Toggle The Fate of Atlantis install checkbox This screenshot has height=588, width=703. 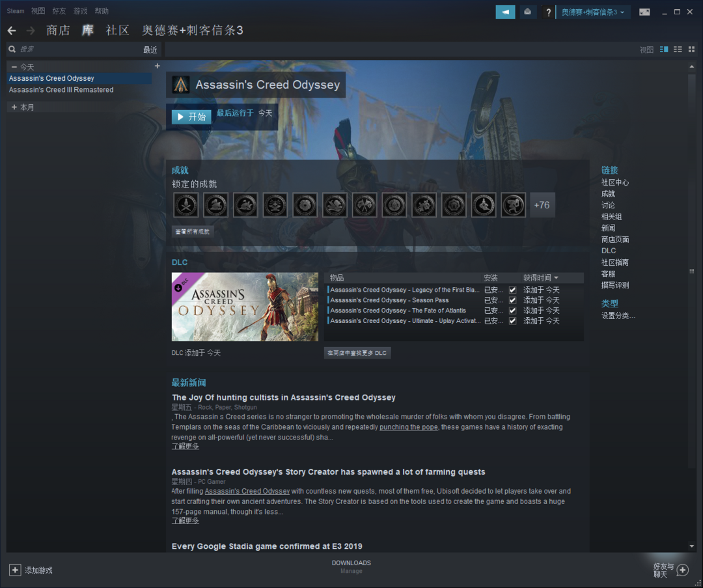click(512, 311)
